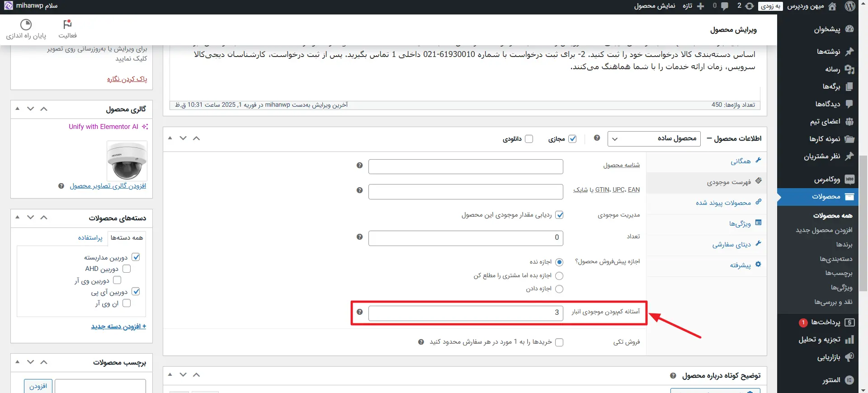Click the product gallery camera thumbnail
The height and width of the screenshot is (393, 868).
tap(127, 161)
